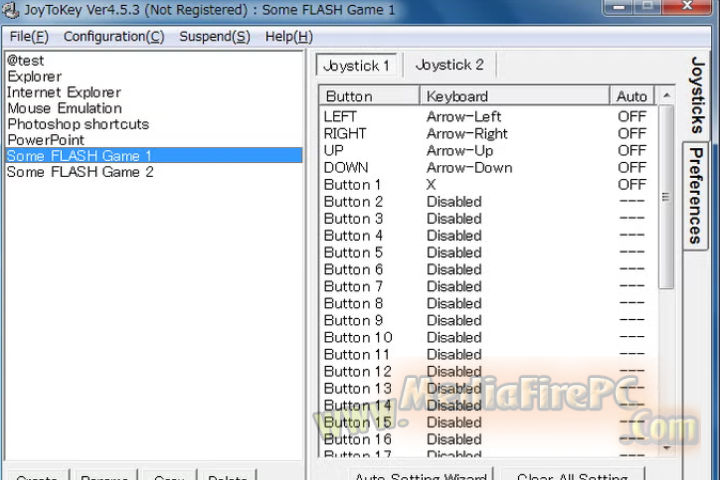Select the Button 16 row
720x480 pixels.
489,440
